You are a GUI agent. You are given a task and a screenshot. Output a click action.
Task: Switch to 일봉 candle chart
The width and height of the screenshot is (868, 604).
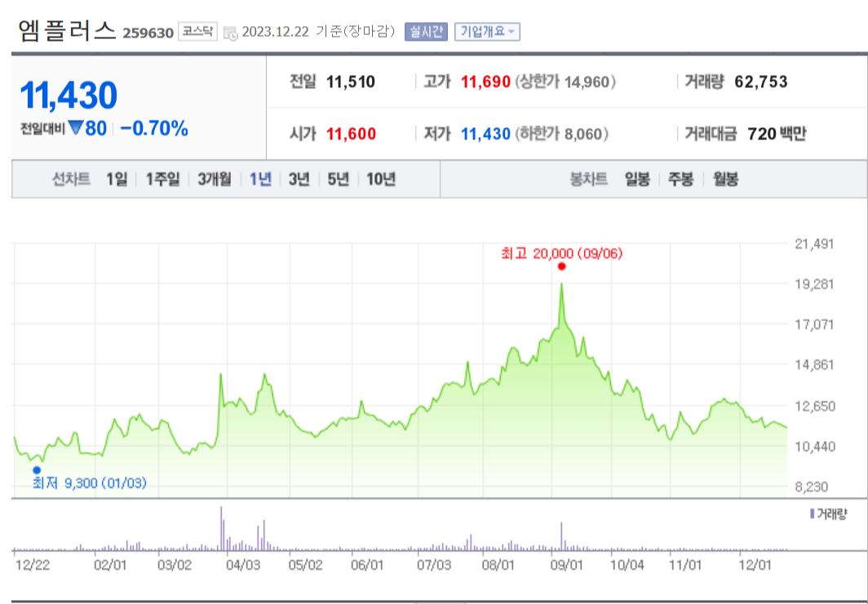[637, 179]
